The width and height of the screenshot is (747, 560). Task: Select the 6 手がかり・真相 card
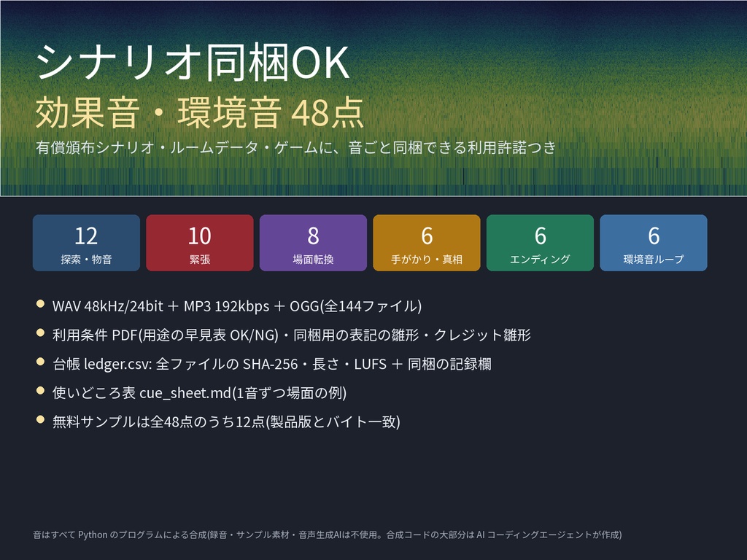[426, 243]
